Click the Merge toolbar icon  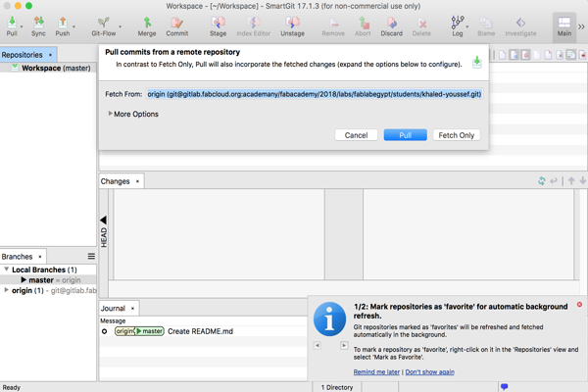click(147, 26)
